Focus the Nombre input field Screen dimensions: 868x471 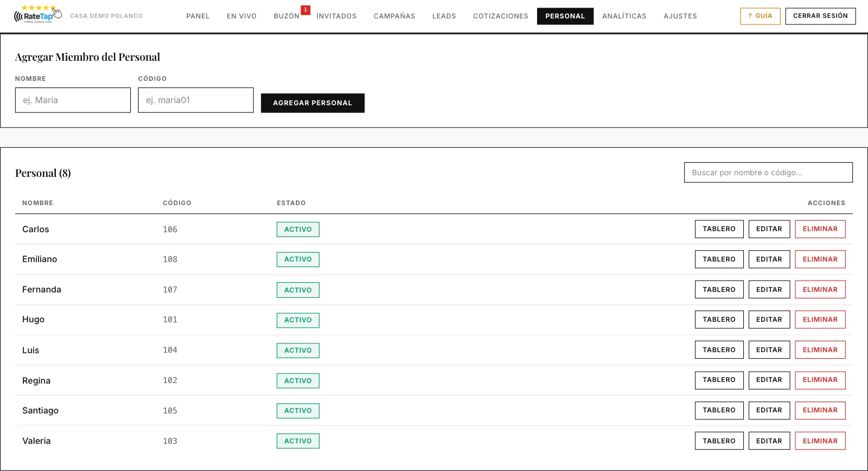click(x=73, y=100)
